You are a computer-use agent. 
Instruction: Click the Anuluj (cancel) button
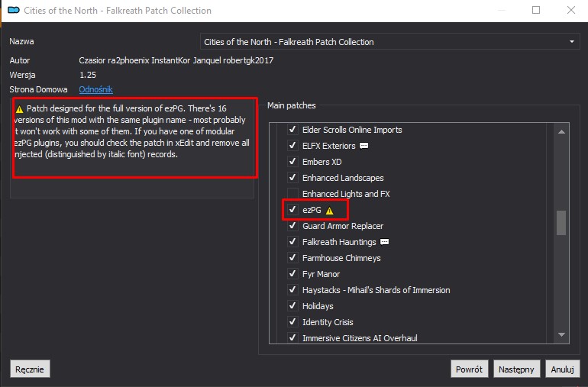click(563, 369)
